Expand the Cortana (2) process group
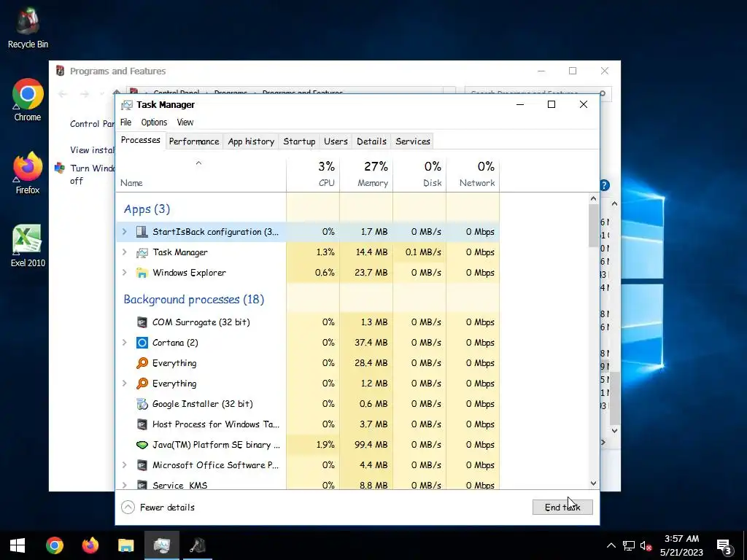The width and height of the screenshot is (747, 560). (125, 343)
